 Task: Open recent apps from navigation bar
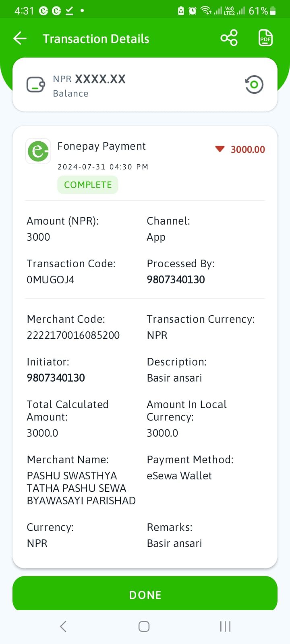pos(225,626)
